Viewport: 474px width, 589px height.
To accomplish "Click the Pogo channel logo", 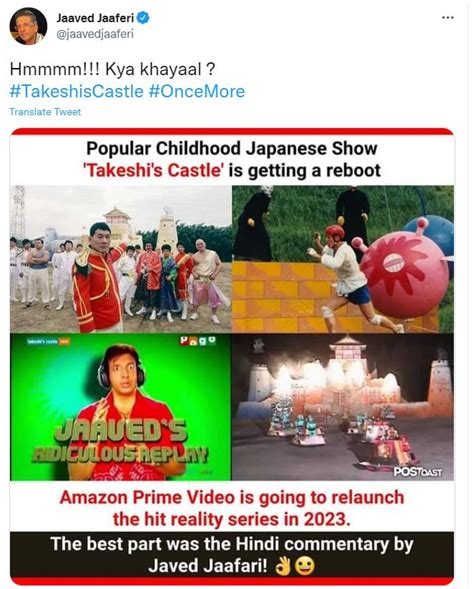I will point(198,341).
